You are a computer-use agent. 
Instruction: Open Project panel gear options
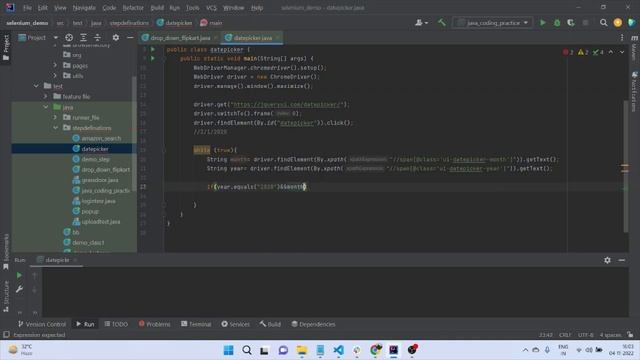116,38
